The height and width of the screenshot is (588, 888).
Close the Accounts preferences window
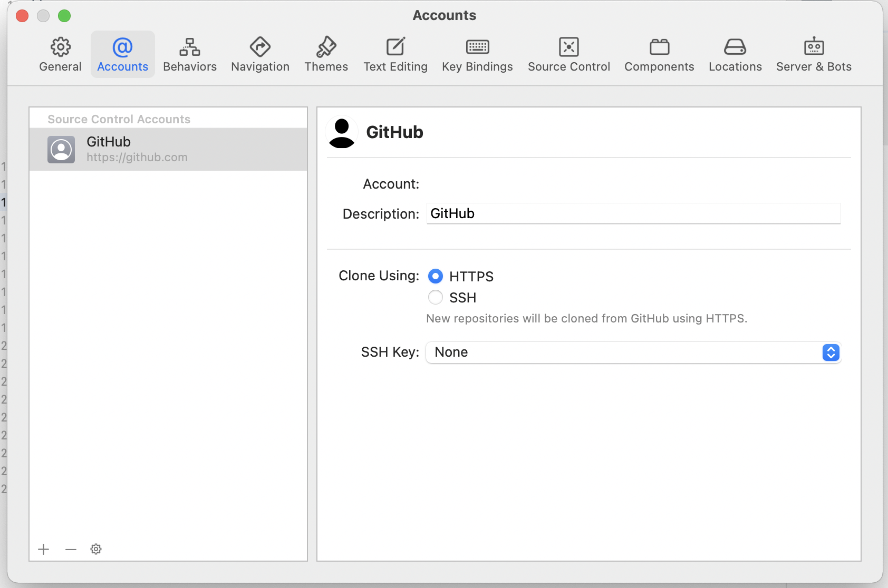pyautogui.click(x=22, y=16)
